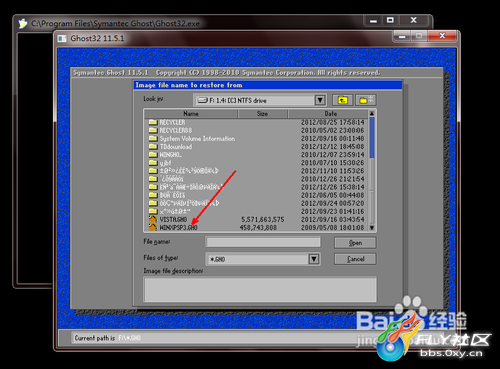Sort file list by Size column header
Viewport: 500px width, 369px height.
coord(262,114)
